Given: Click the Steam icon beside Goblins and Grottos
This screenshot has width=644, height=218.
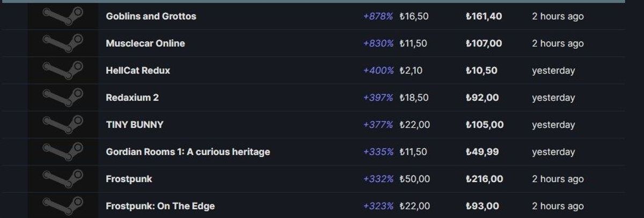Looking at the screenshot, I should tap(63, 16).
